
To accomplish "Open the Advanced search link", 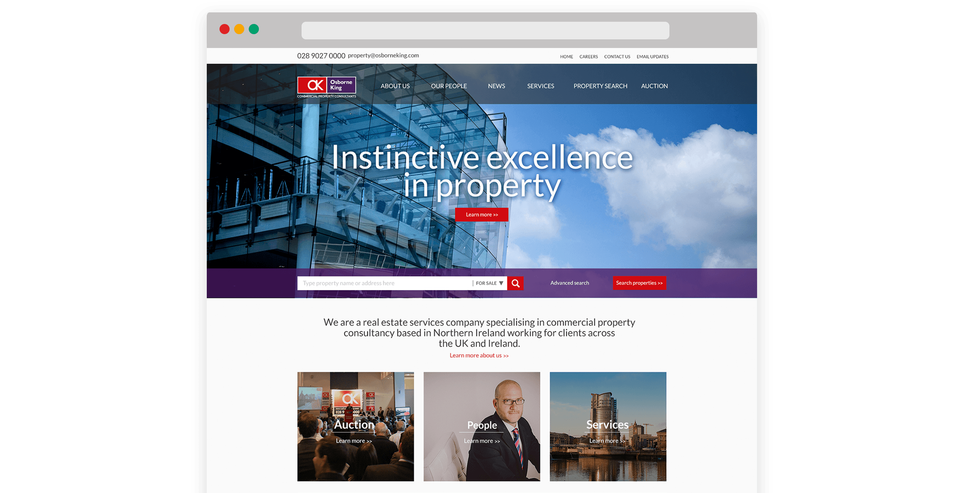I will point(569,283).
